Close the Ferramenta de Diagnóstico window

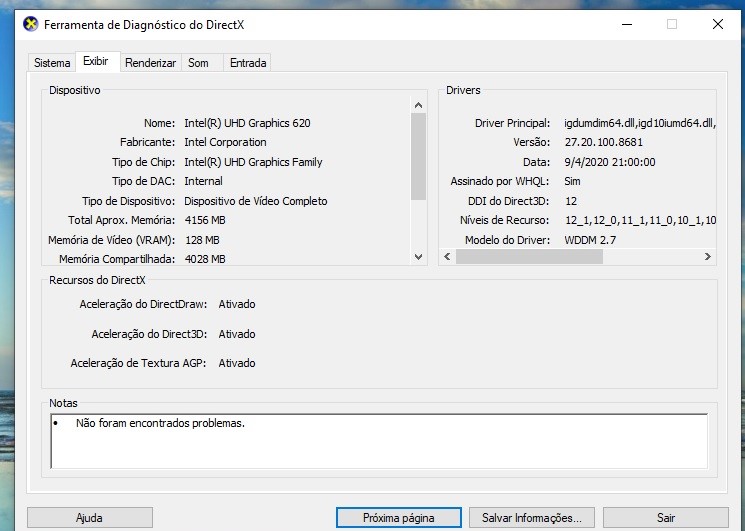pos(718,24)
